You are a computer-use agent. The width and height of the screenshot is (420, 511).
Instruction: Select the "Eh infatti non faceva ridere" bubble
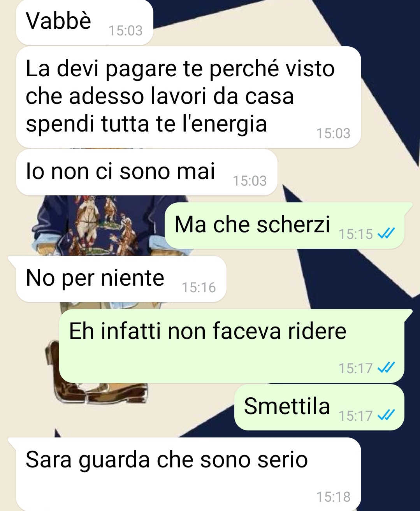pyautogui.click(x=235, y=346)
